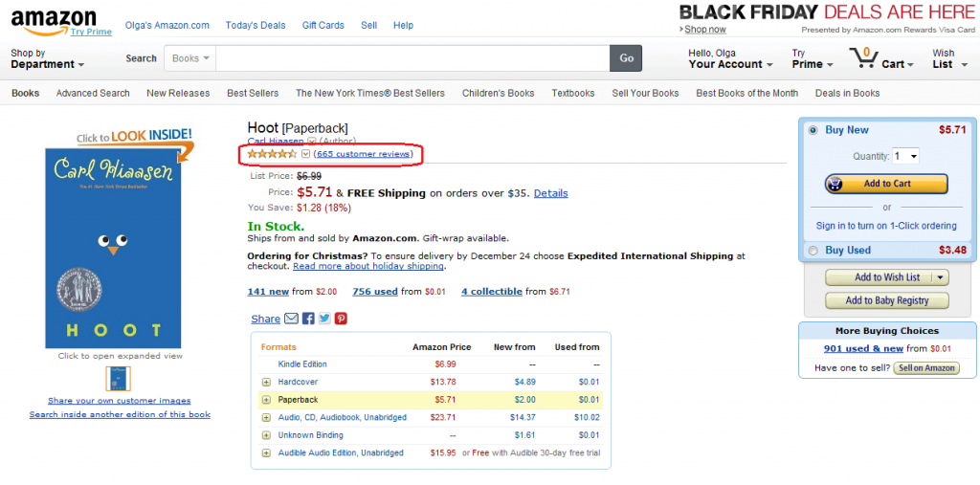This screenshot has height=485, width=980.
Task: Go to Today's Deals
Action: [x=254, y=26]
